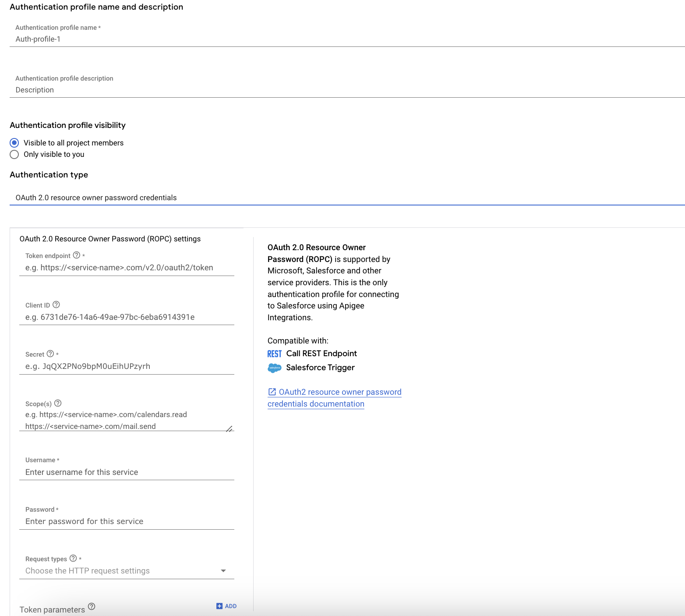Open help for Client ID field
The image size is (685, 616).
pyautogui.click(x=56, y=304)
